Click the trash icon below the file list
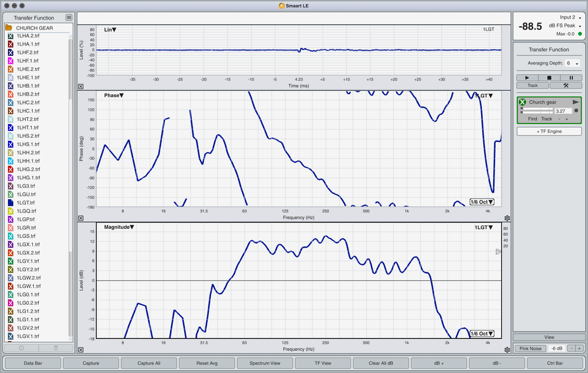 point(56,348)
